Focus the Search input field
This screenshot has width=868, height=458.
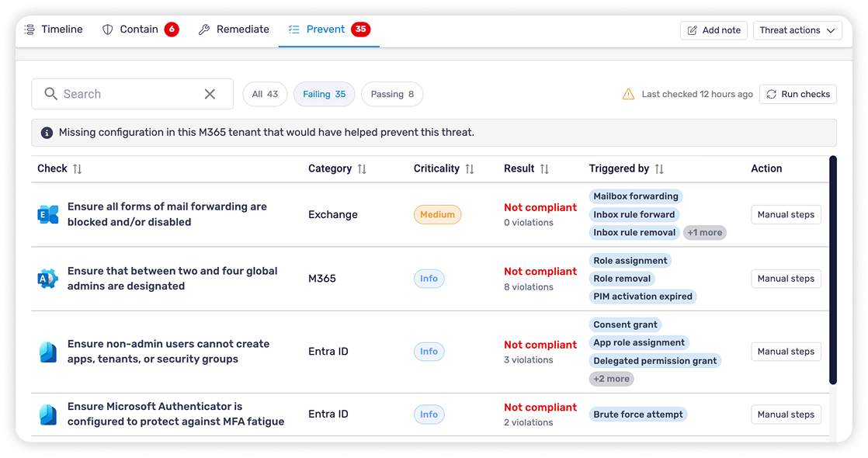click(x=132, y=94)
